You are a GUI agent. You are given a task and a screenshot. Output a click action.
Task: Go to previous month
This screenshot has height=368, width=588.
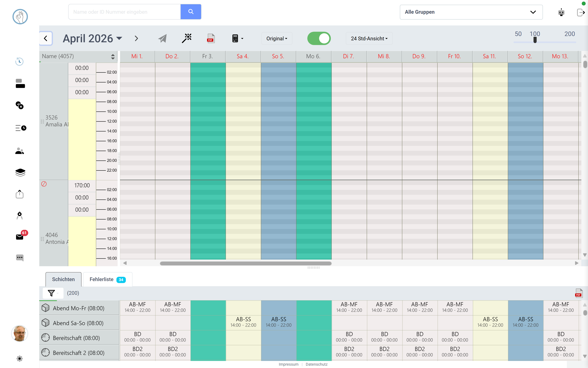pos(45,38)
